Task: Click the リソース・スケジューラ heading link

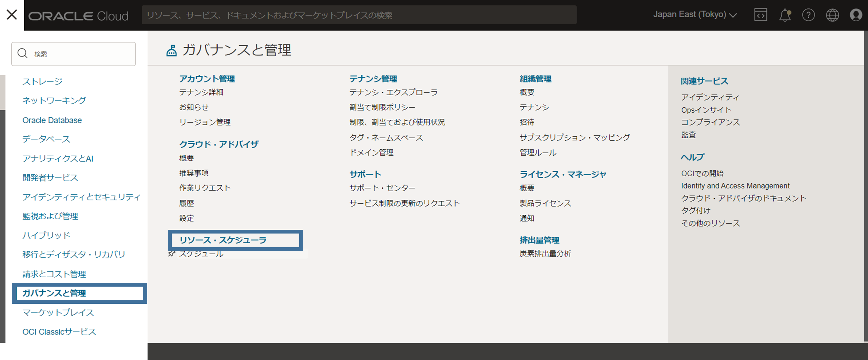Action: coord(223,240)
